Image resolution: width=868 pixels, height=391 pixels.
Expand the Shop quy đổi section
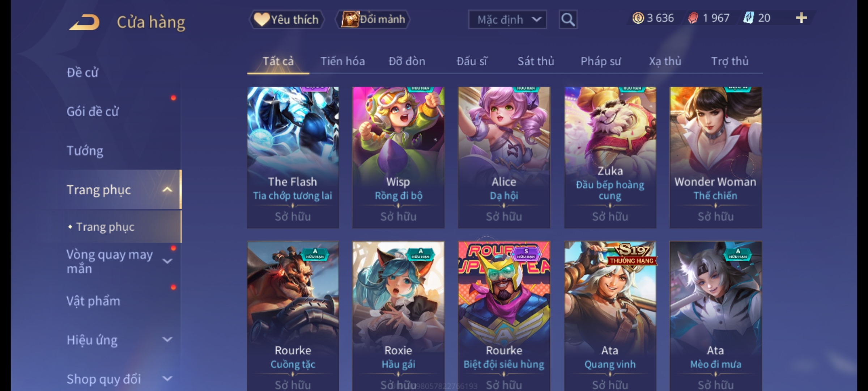click(x=167, y=379)
